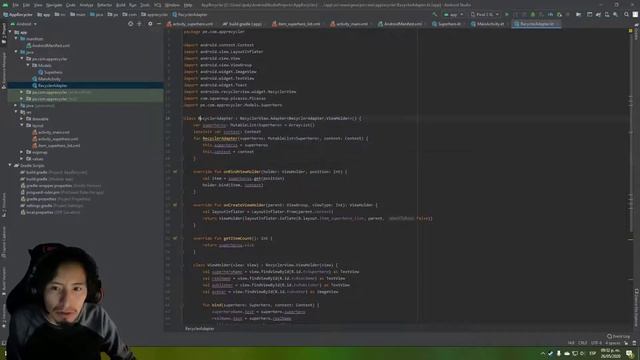
Task: Select the RecyclerAdapter.kt editor tab
Action: point(536,24)
